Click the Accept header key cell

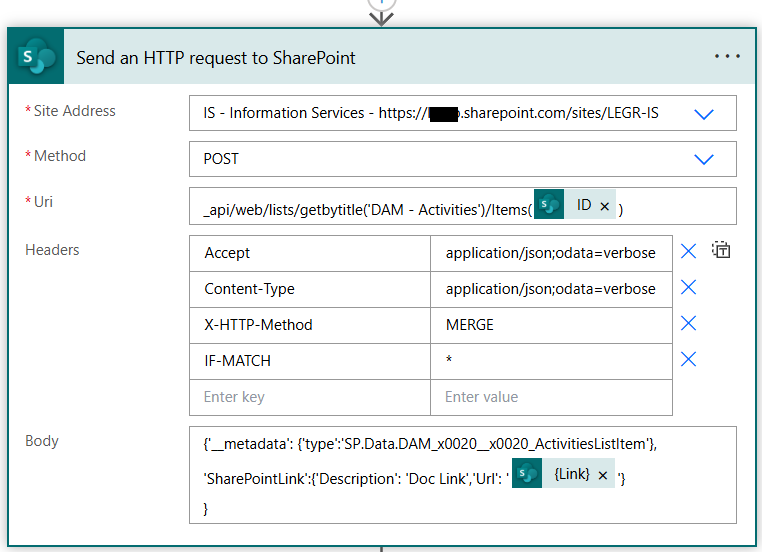click(310, 253)
